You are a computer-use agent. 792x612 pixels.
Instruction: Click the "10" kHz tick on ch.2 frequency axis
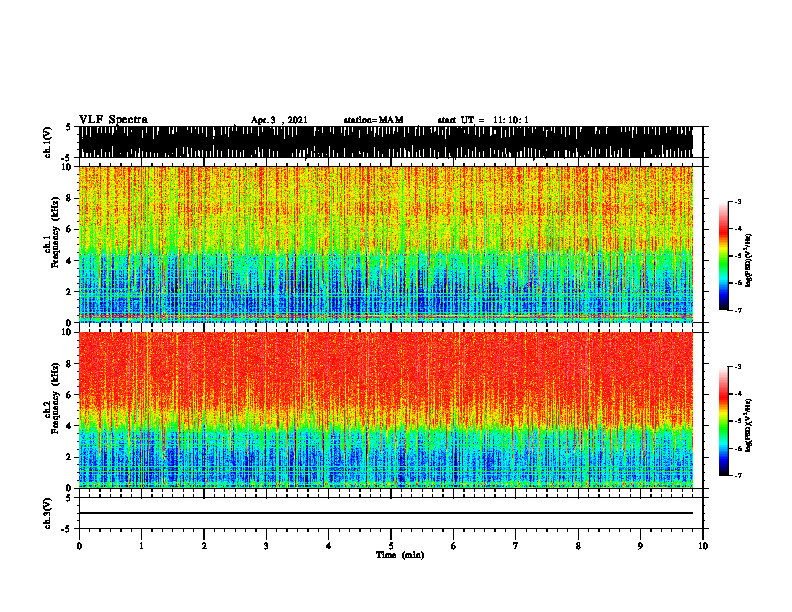click(67, 332)
